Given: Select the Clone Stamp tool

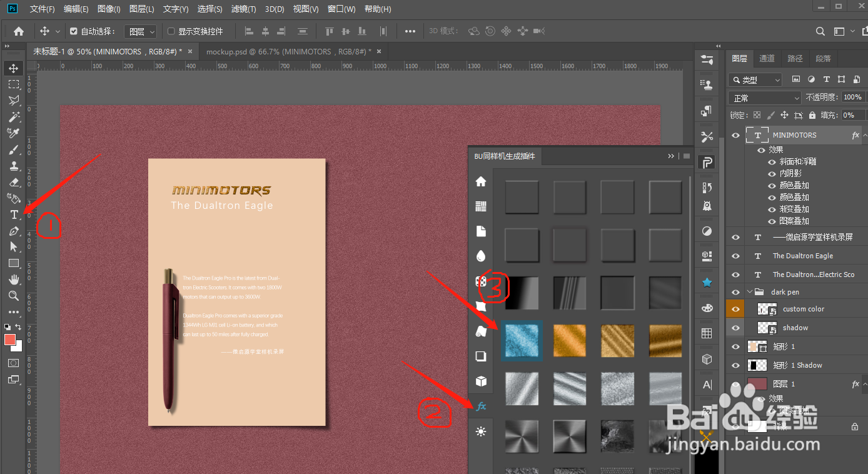Looking at the screenshot, I should 14,166.
